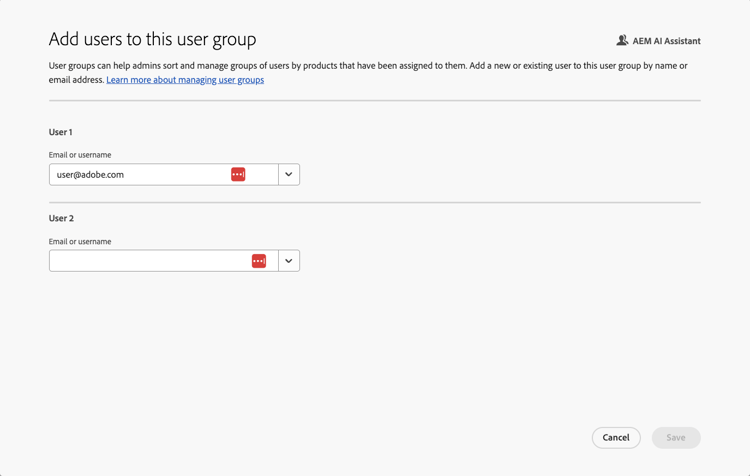Screen dimensions: 750x476
Task: Expand the User 1 suggestions dropdown chevron
Action: (x=289, y=174)
